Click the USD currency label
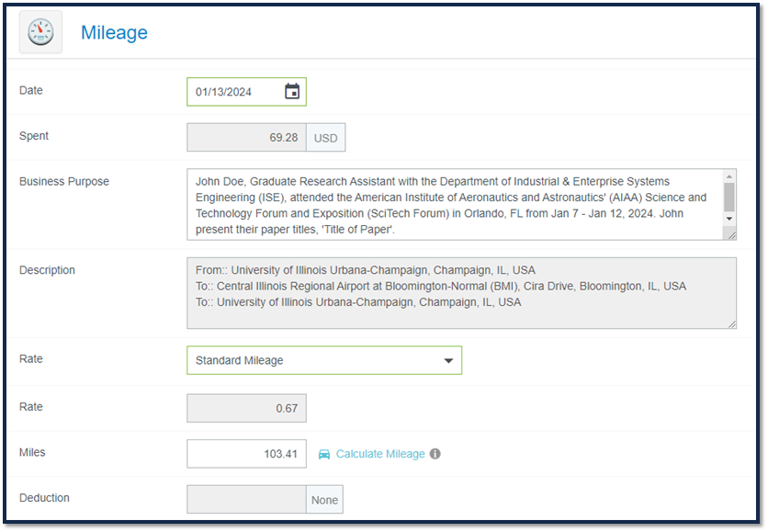The image size is (768, 532). tap(326, 138)
